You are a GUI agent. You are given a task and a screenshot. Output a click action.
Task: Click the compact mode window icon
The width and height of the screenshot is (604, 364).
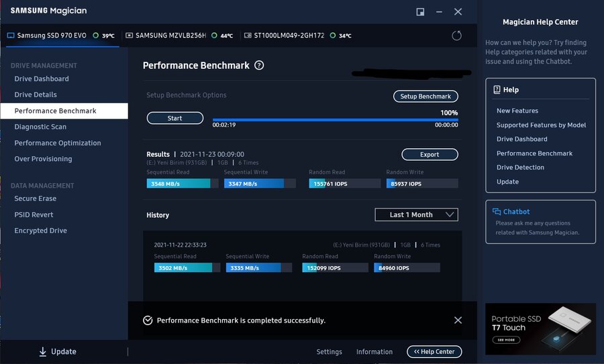(x=420, y=12)
